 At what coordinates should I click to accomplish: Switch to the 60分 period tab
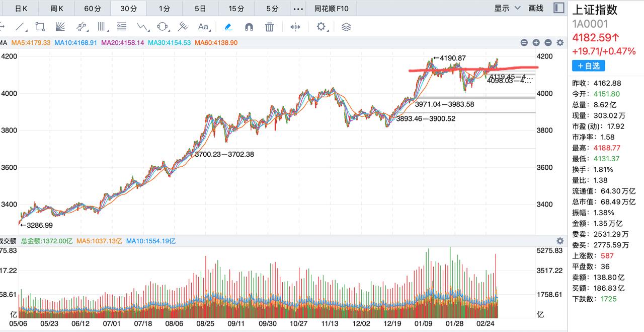tap(93, 8)
